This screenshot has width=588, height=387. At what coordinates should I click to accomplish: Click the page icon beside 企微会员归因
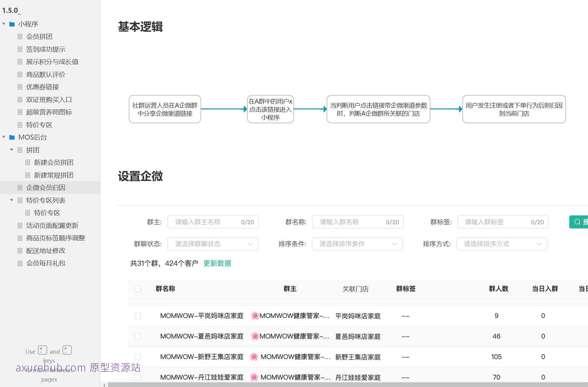tap(20, 187)
